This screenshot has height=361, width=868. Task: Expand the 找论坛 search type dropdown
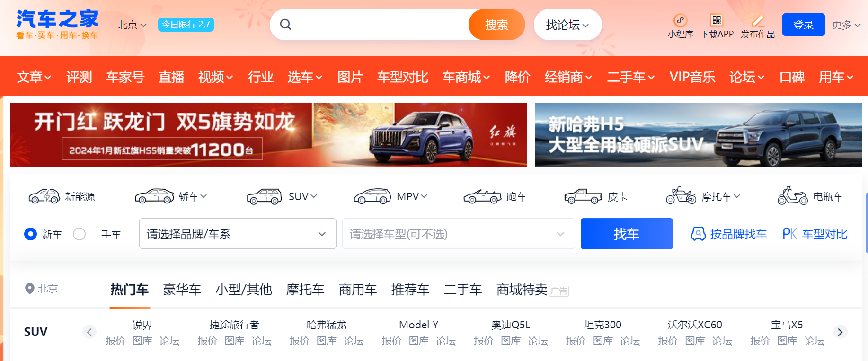567,25
